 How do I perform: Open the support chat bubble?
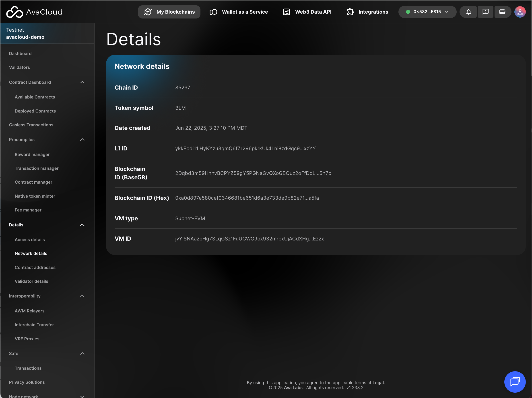tap(515, 382)
